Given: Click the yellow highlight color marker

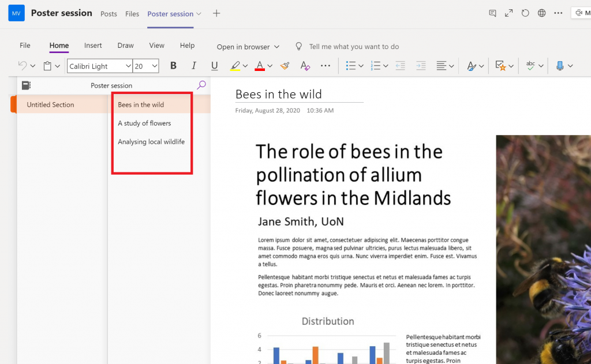Looking at the screenshot, I should pyautogui.click(x=235, y=66).
